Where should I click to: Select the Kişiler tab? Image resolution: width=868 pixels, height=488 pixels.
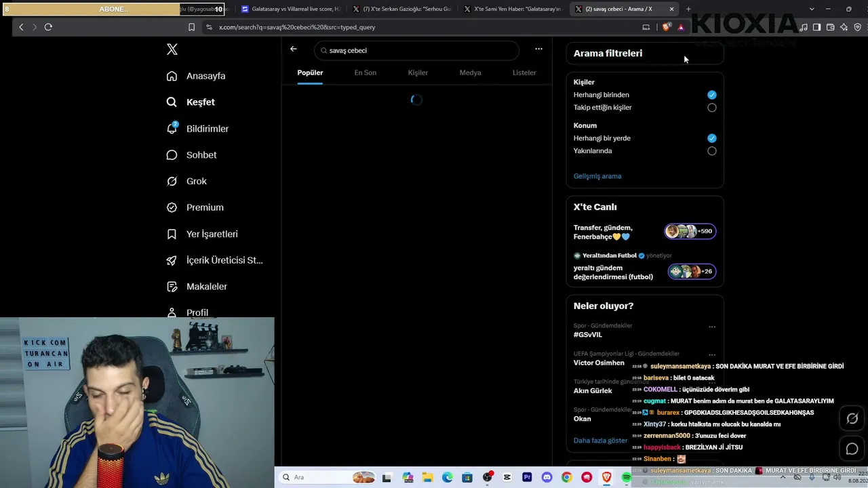[418, 73]
